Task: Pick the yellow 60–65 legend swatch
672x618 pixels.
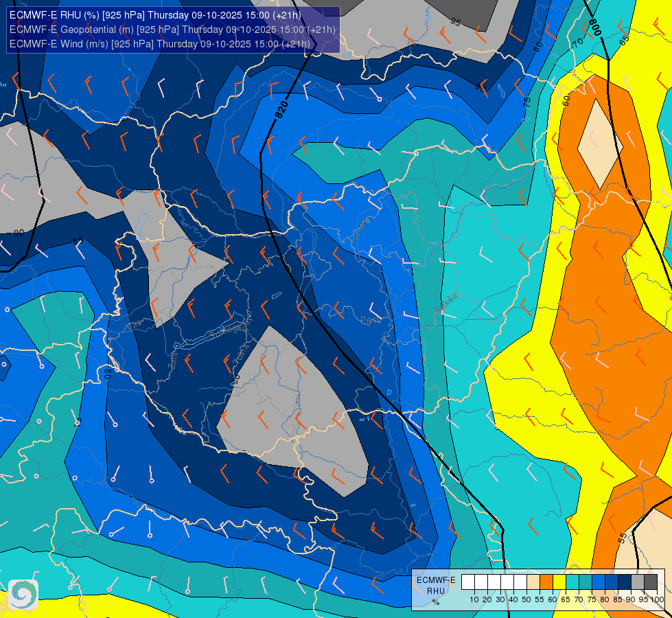Action: pyautogui.click(x=559, y=582)
